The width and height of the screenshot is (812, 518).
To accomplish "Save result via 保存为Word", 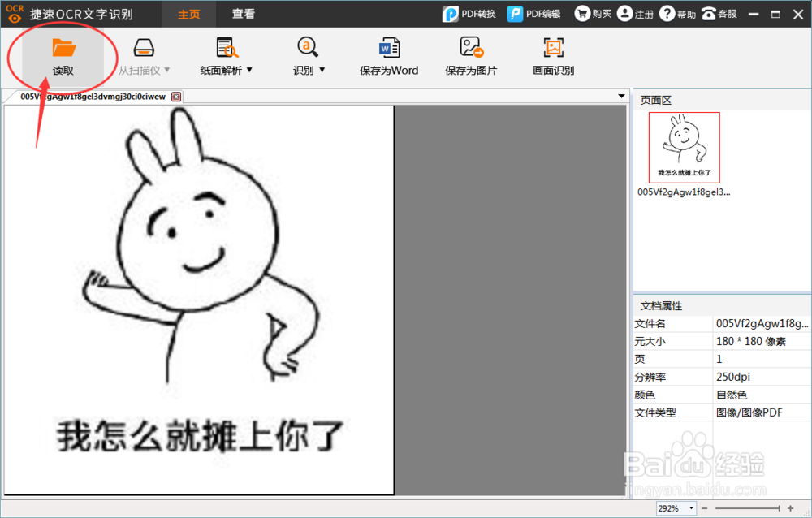I will coord(389,57).
